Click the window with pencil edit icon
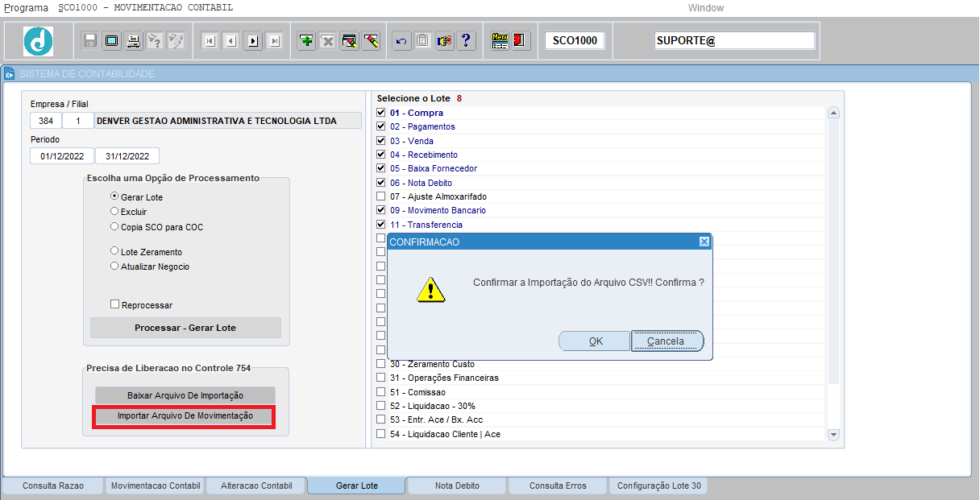The height and width of the screenshot is (500, 980). click(x=350, y=41)
